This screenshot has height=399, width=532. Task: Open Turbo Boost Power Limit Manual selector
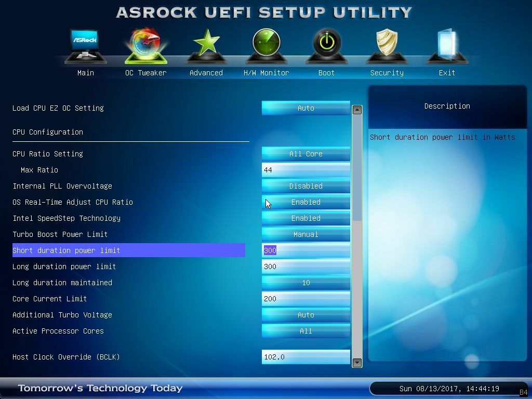click(x=305, y=234)
